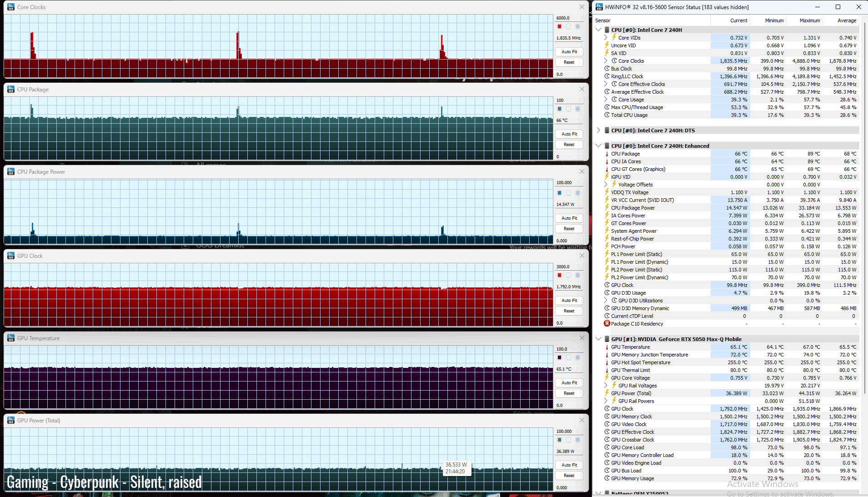Viewport: 868px width, 497px height.
Task: Collapse the GPU [#1] NVIDIA GeForce RTX 5050 group
Action: [x=598, y=339]
